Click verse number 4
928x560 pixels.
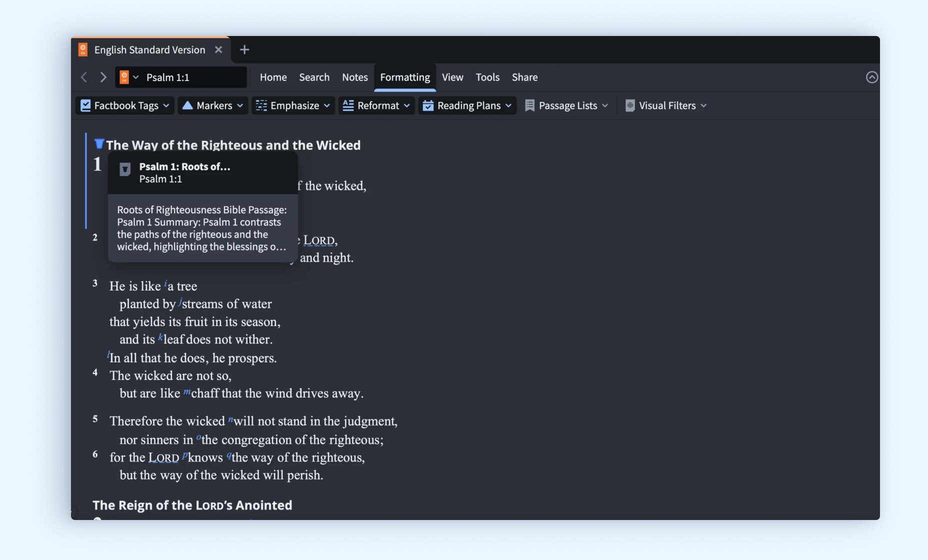(x=95, y=372)
